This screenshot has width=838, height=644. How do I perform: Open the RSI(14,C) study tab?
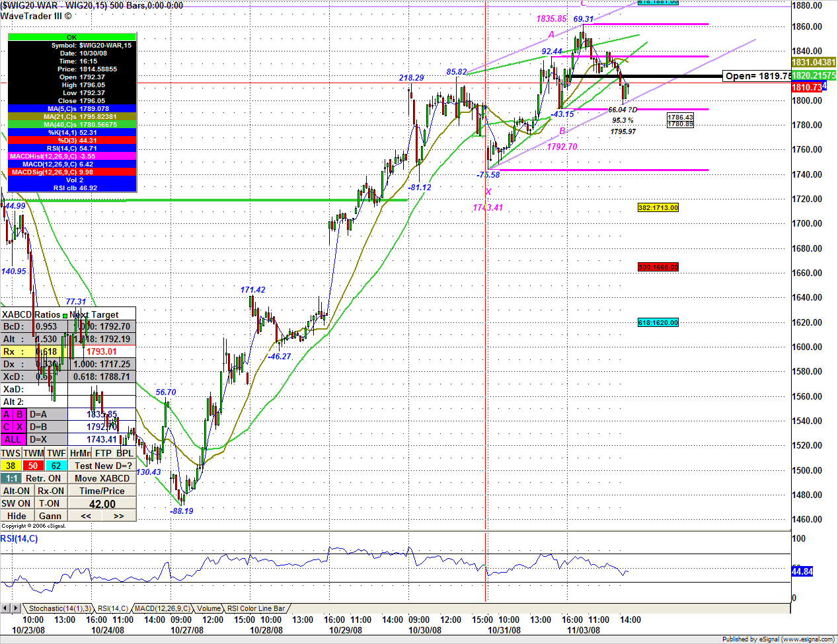pyautogui.click(x=113, y=608)
